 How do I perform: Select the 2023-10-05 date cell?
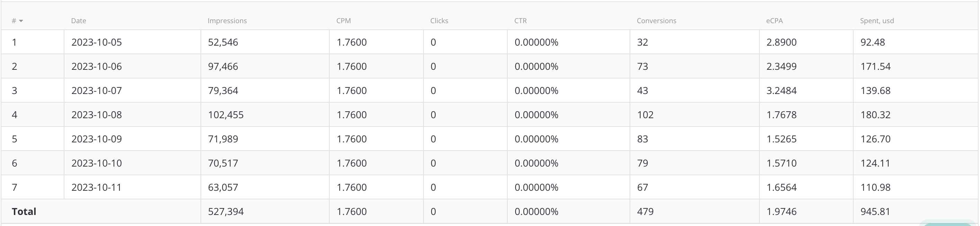click(96, 42)
